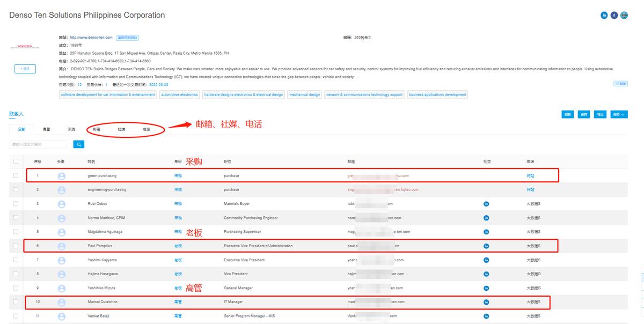Click avatar icon of Rubi Cobos
This screenshot has height=324, width=644.
coord(62,204)
